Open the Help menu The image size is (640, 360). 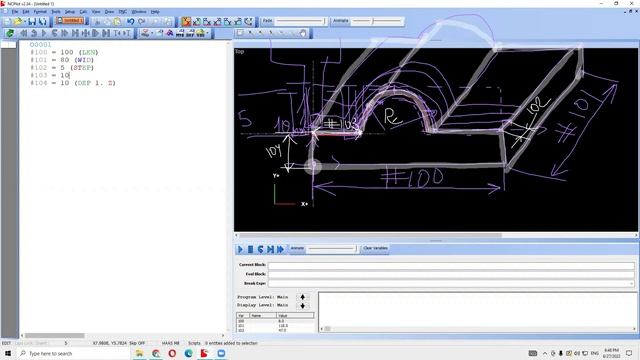pos(155,11)
